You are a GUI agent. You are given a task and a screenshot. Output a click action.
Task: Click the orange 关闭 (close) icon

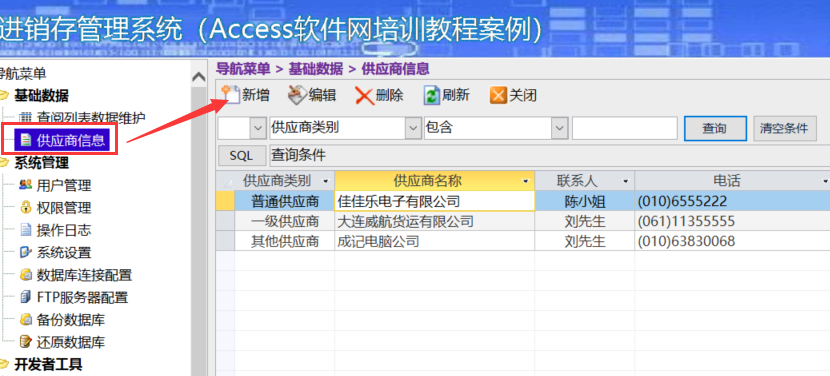click(498, 96)
